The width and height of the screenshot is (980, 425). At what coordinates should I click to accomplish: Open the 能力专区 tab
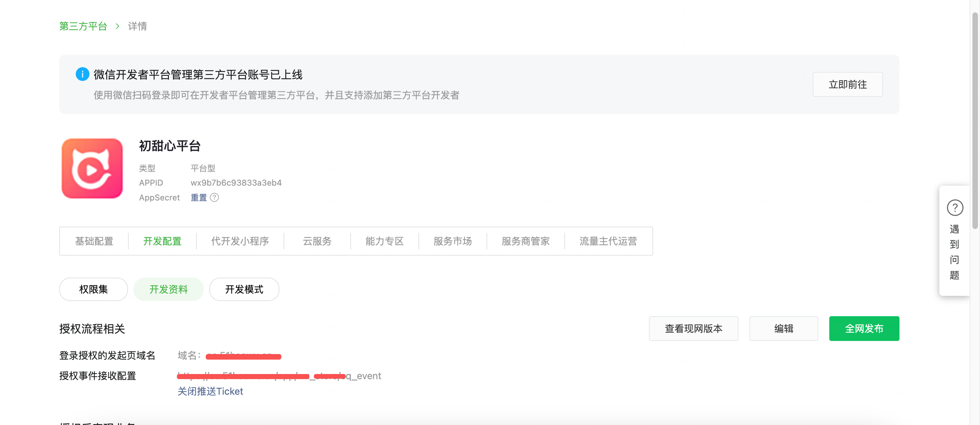tap(384, 241)
